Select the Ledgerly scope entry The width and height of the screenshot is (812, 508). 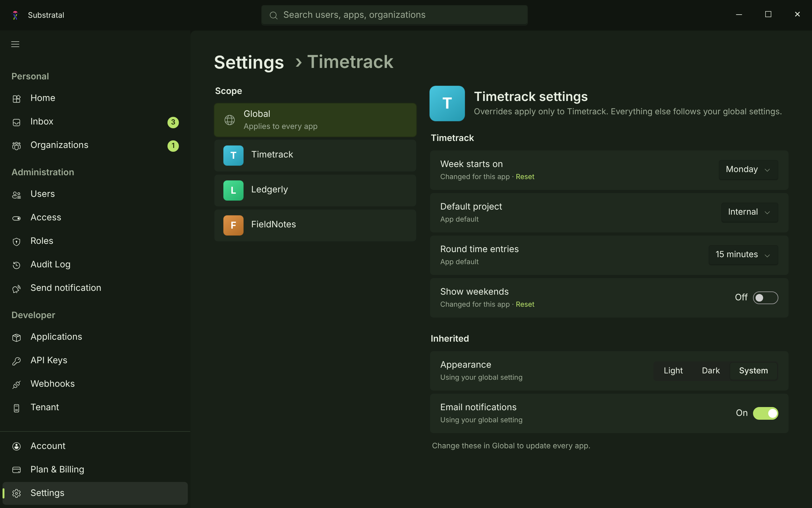click(x=315, y=190)
